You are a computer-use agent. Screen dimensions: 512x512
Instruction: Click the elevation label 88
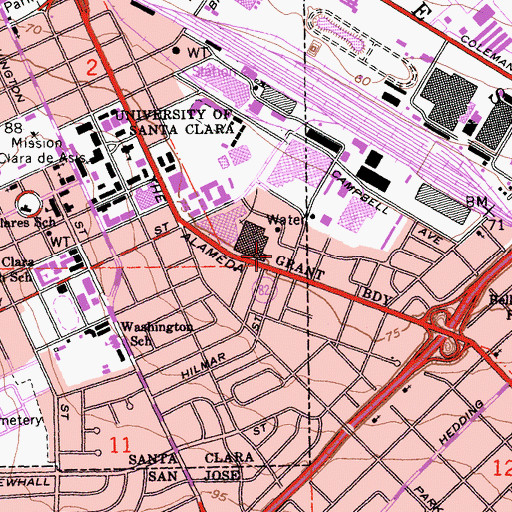coord(13,128)
